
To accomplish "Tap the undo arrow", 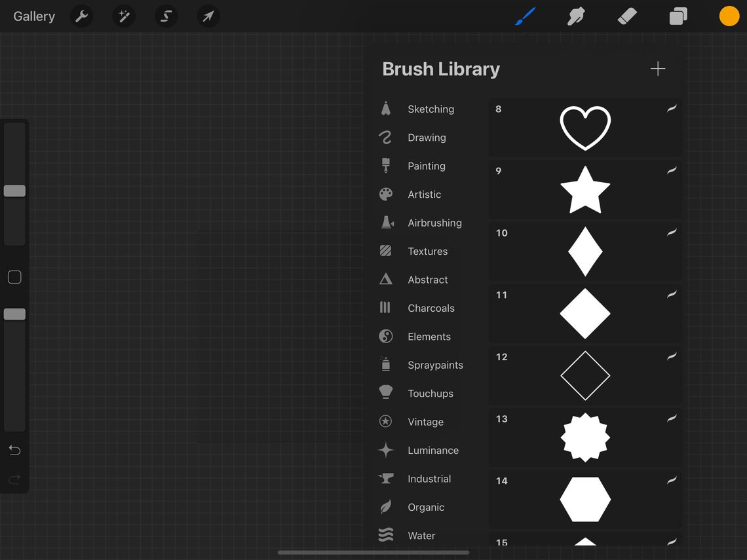I will pos(14,450).
